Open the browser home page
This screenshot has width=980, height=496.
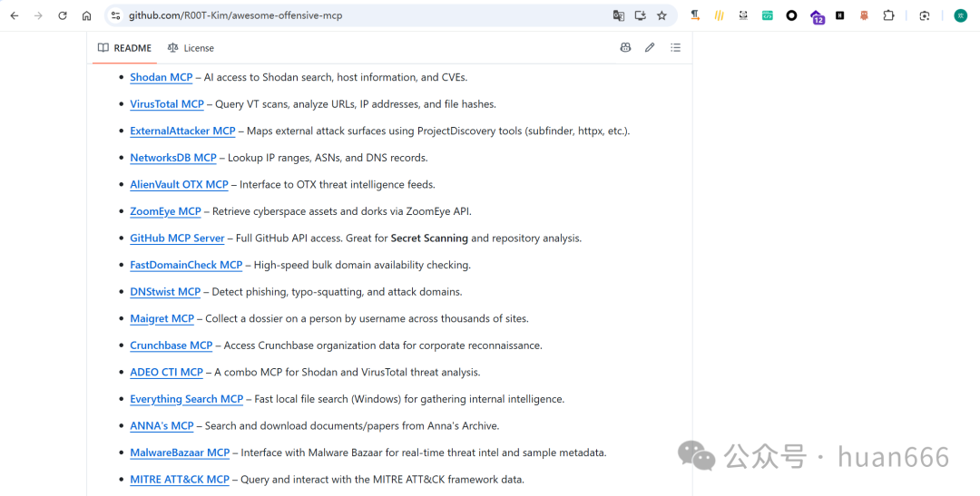(87, 15)
